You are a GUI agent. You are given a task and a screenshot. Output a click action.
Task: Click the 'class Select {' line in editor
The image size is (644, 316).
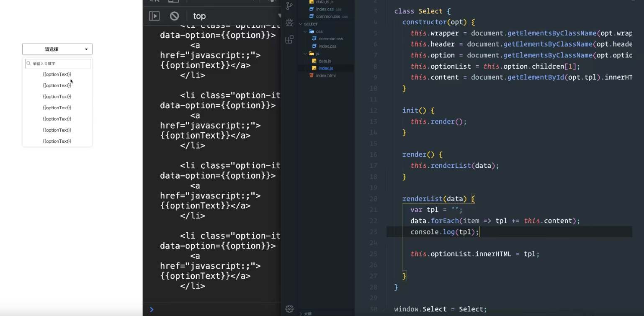point(422,11)
